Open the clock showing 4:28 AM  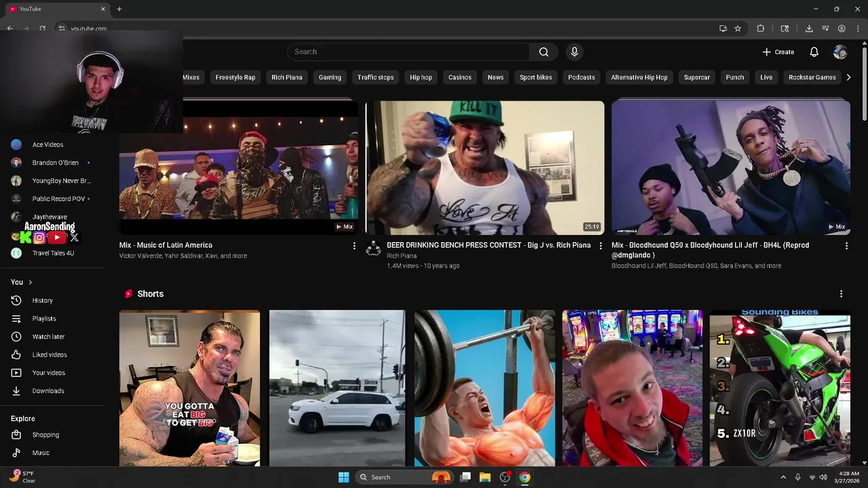click(849, 477)
